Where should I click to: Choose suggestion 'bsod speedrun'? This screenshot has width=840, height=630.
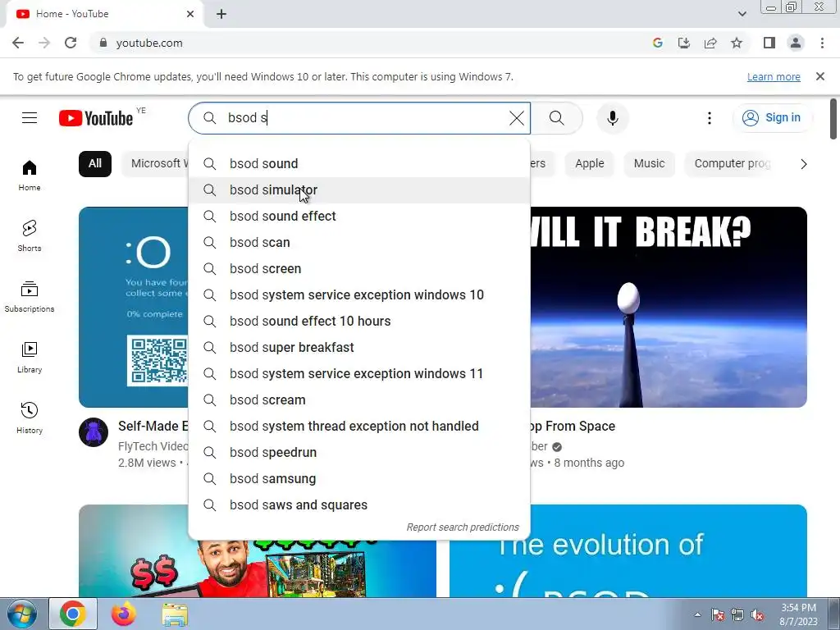359,453
